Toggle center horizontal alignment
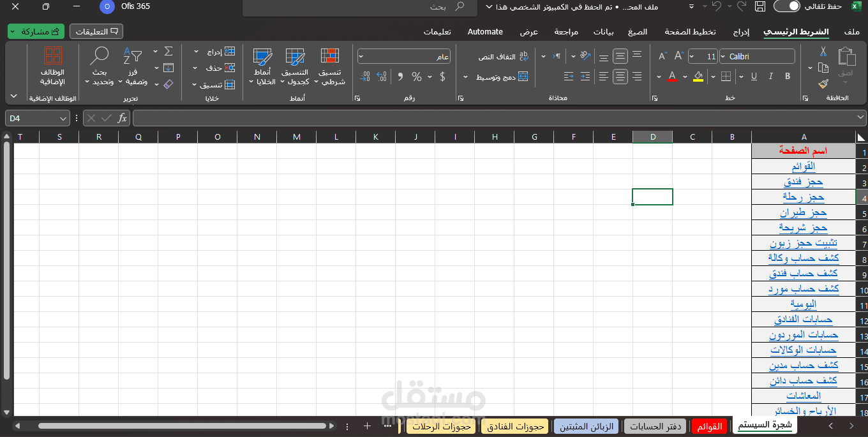The width and height of the screenshot is (868, 437). tap(620, 77)
